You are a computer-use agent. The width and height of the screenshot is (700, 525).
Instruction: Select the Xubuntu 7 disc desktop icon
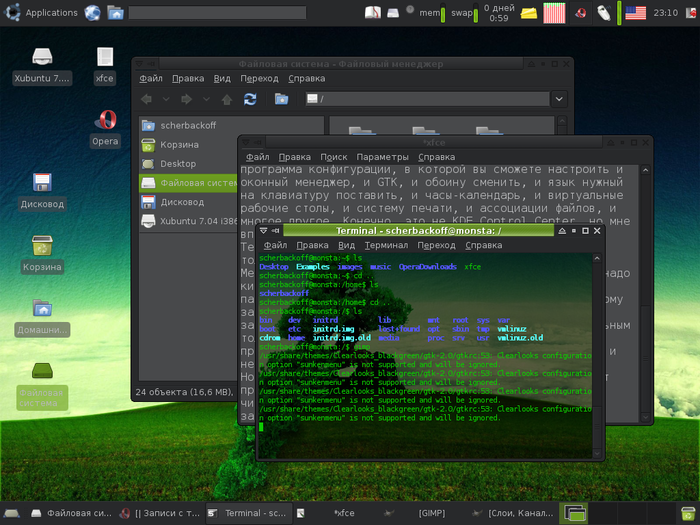click(42, 66)
